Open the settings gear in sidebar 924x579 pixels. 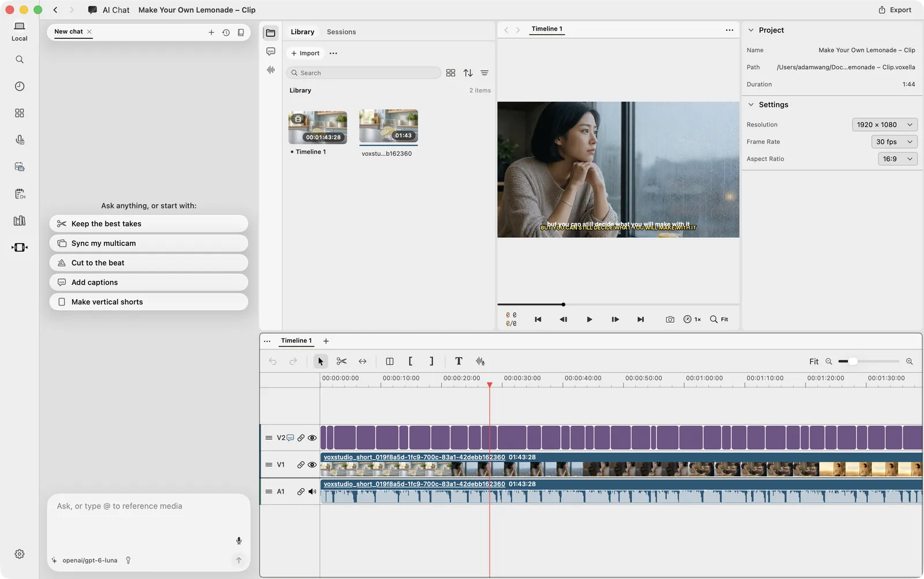(20, 554)
